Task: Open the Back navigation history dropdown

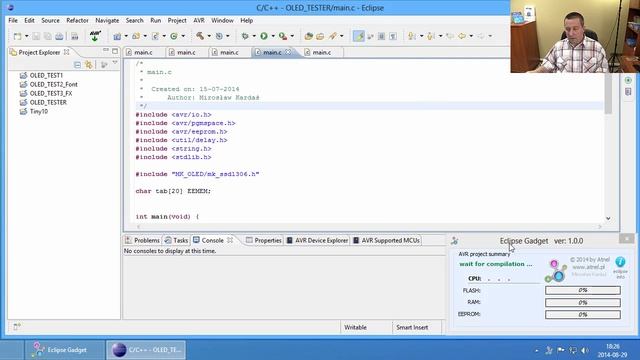Action: pos(471,36)
